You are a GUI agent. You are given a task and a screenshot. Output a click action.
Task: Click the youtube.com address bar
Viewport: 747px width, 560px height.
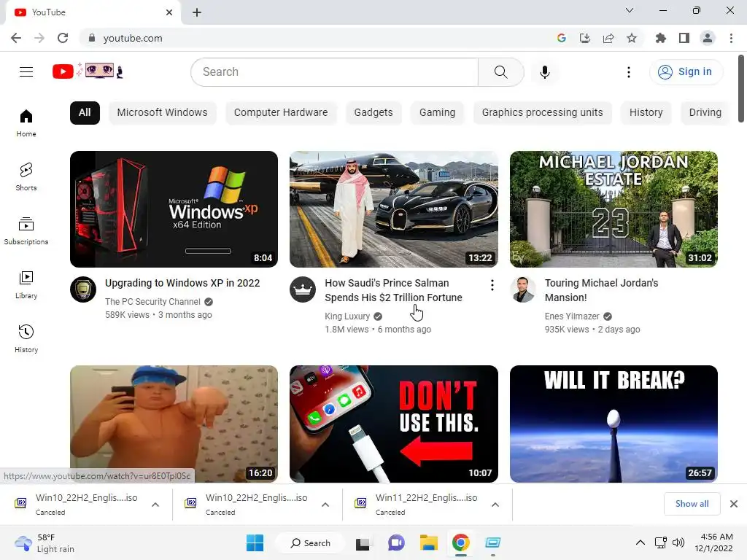314,38
